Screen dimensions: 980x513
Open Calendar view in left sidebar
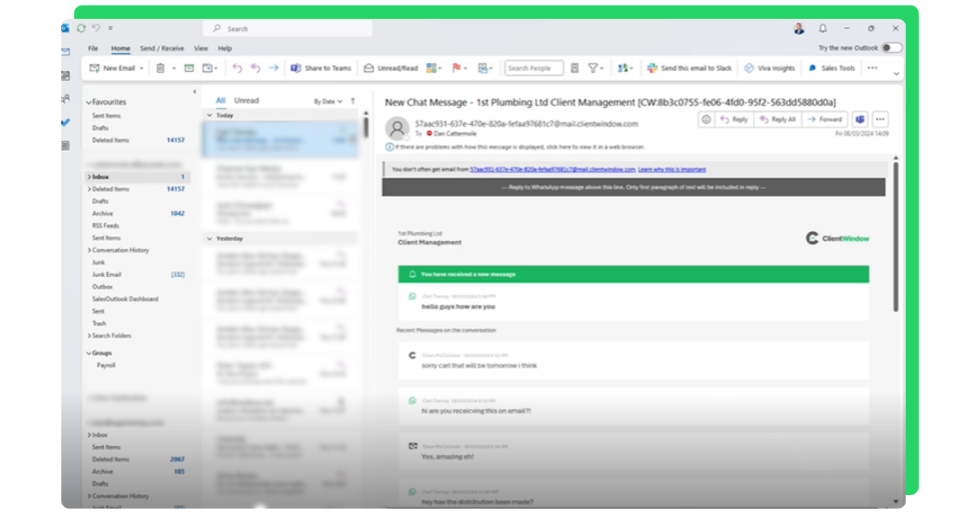pos(65,75)
